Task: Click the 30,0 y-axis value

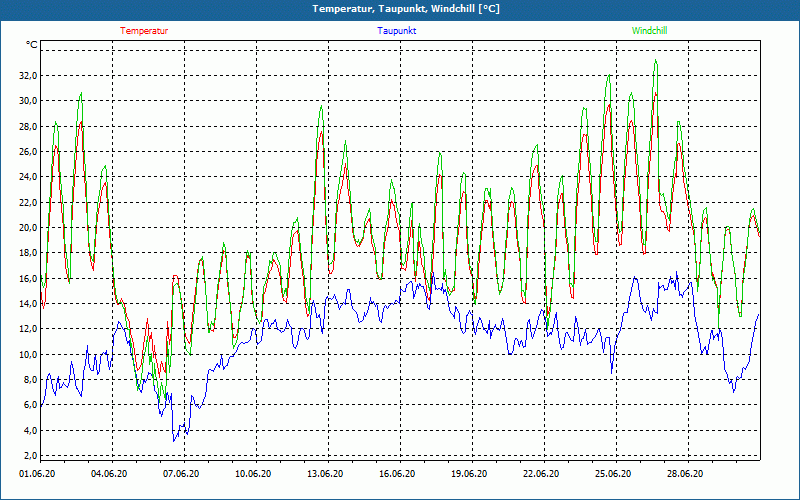Action: pos(28,101)
